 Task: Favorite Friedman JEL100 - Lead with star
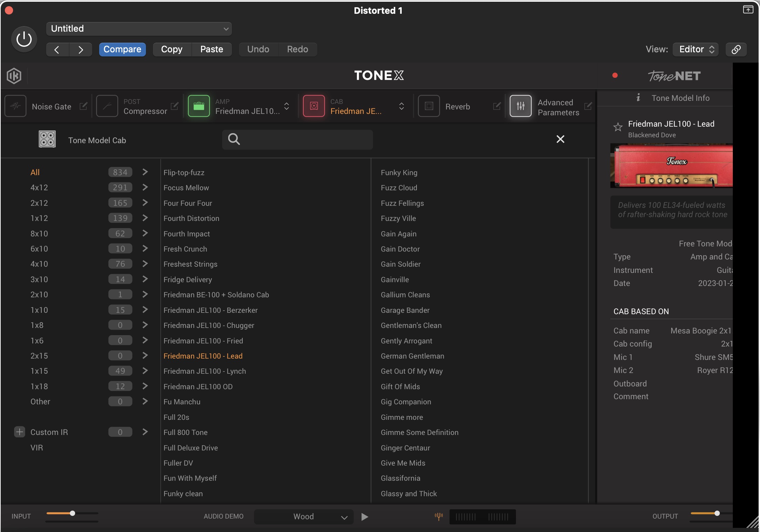(618, 127)
